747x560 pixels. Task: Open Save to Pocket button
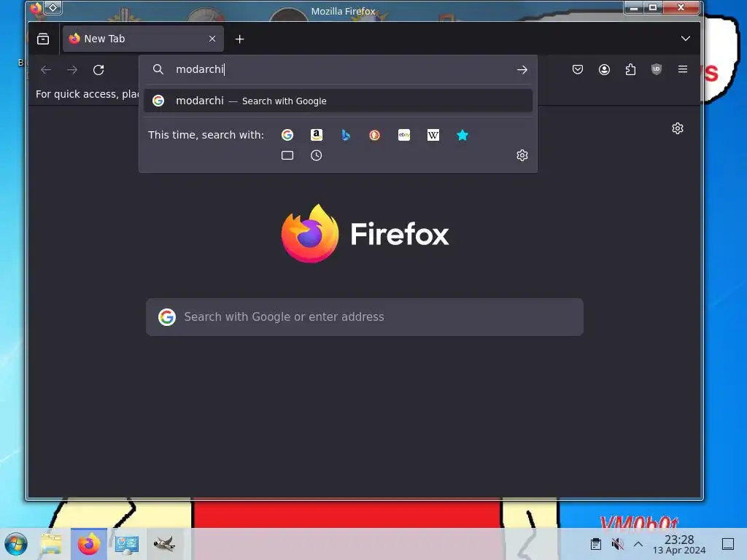tap(578, 70)
